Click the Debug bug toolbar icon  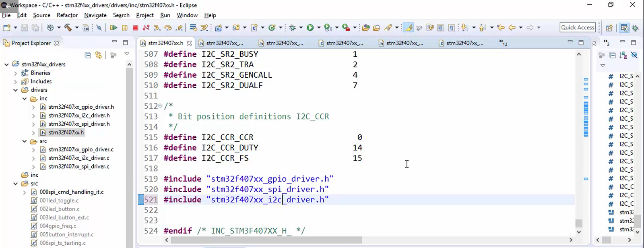(293, 28)
